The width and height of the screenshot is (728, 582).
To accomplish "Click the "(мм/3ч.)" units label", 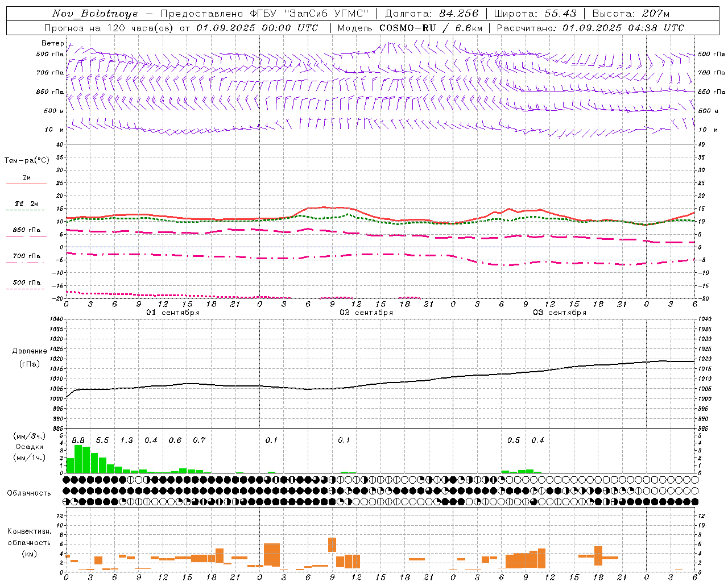I will (29, 436).
